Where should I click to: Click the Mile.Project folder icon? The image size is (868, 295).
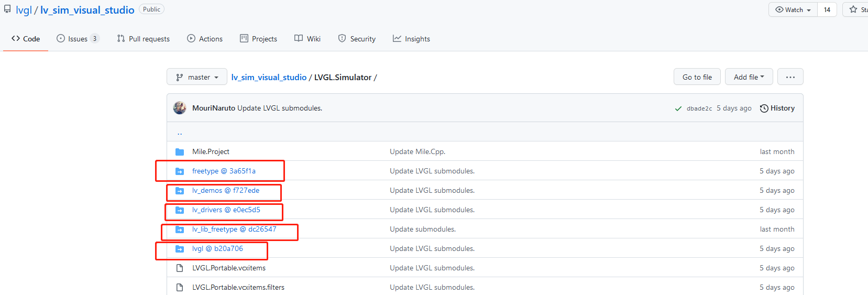click(180, 151)
